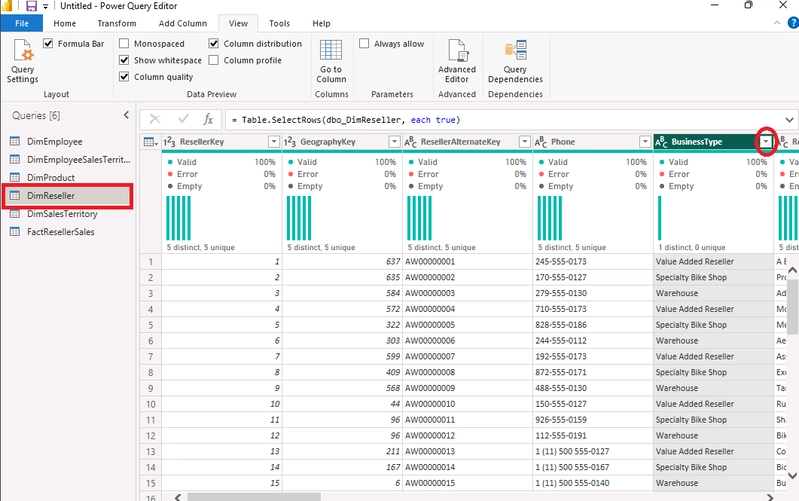Click ResellerKey distribution bar chart
Image resolution: width=799 pixels, height=501 pixels.
click(x=178, y=218)
